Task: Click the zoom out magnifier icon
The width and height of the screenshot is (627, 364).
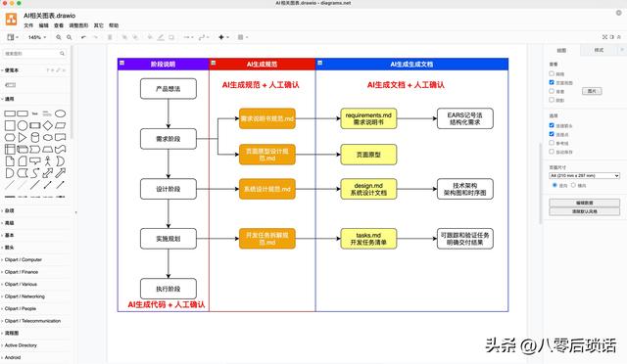Action: (x=70, y=37)
